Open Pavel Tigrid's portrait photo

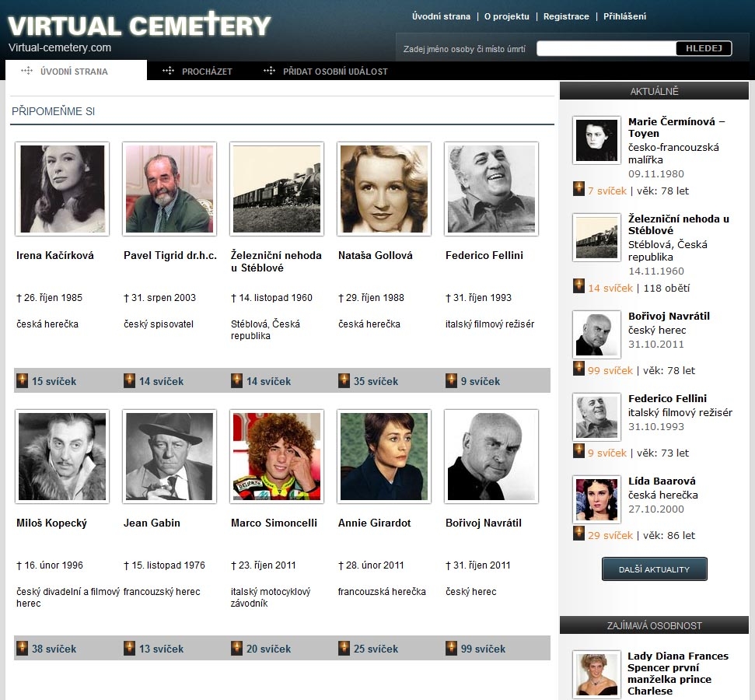coord(170,189)
